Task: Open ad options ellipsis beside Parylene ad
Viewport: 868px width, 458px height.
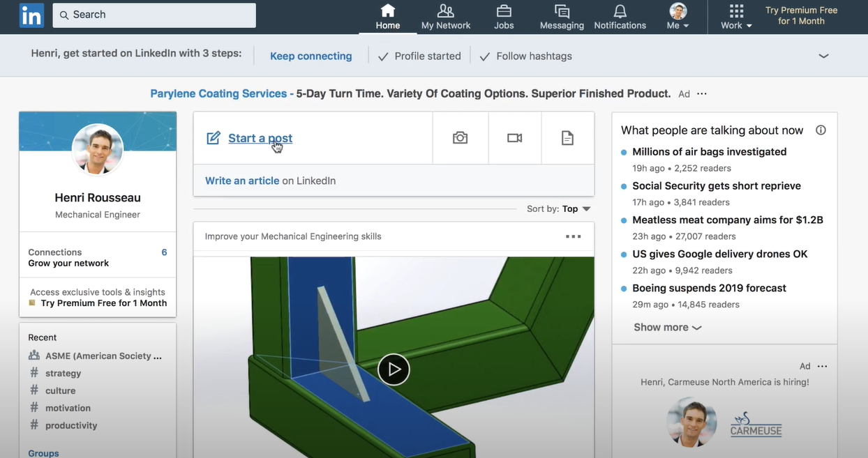Action: [x=702, y=93]
